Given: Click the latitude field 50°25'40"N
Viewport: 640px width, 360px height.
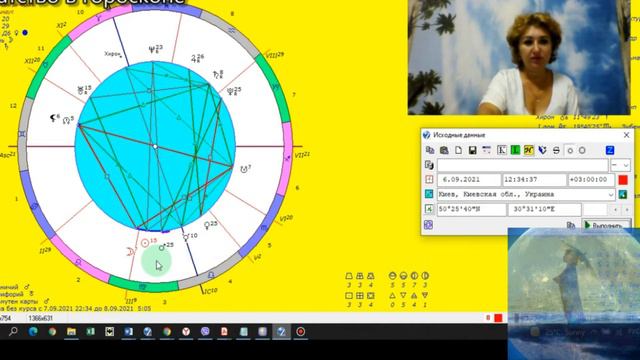Looking at the screenshot, I should [x=471, y=209].
